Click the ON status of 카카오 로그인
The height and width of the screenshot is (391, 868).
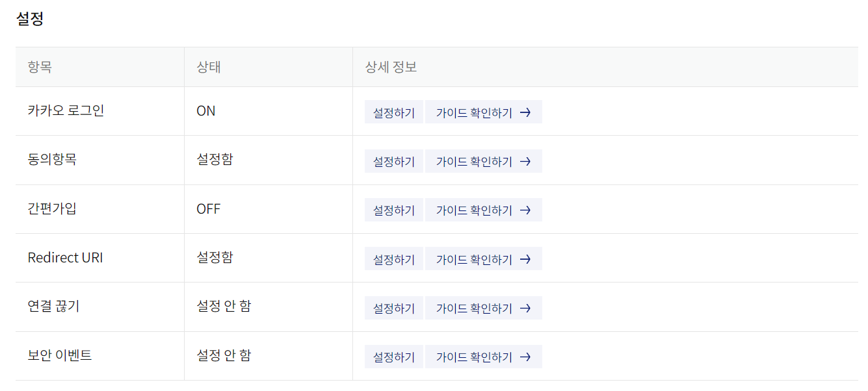(206, 111)
